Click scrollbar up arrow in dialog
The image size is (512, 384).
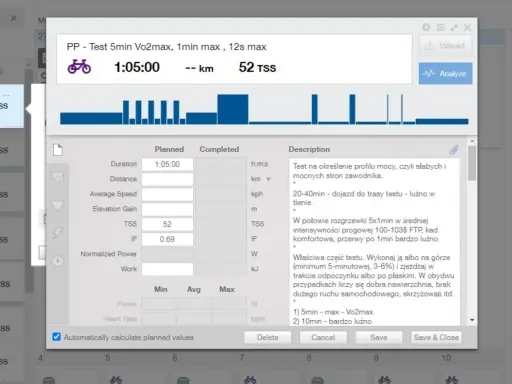(x=472, y=141)
